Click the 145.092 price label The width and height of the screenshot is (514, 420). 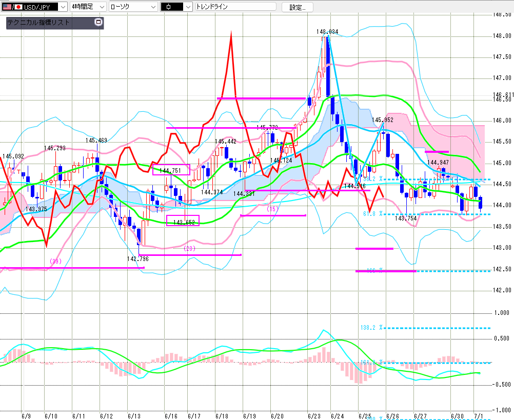coord(13,156)
